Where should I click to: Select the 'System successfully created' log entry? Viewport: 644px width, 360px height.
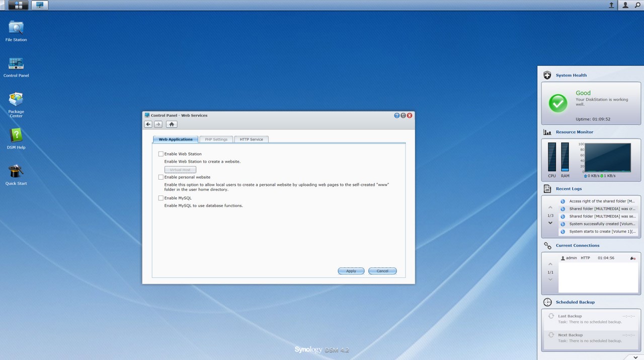click(598, 224)
